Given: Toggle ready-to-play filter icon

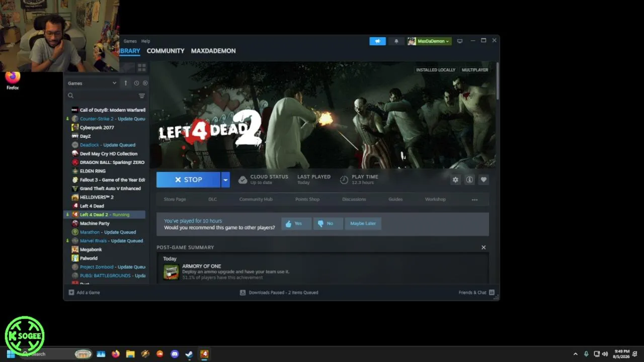Looking at the screenshot, I should (145, 83).
